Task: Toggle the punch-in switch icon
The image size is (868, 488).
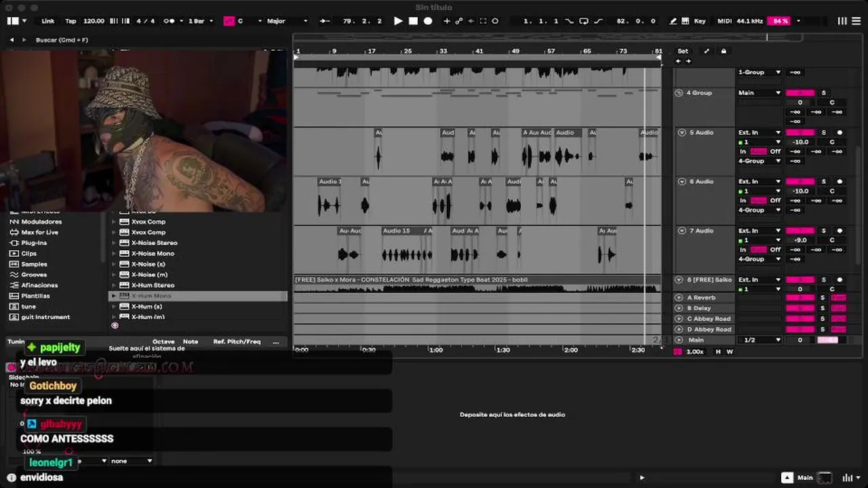Action: click(568, 21)
